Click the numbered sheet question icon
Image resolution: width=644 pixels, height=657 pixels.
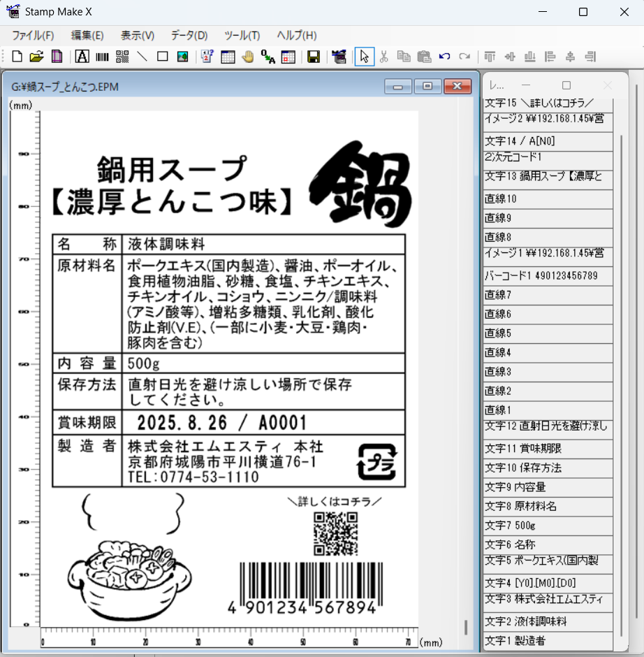coord(207,57)
